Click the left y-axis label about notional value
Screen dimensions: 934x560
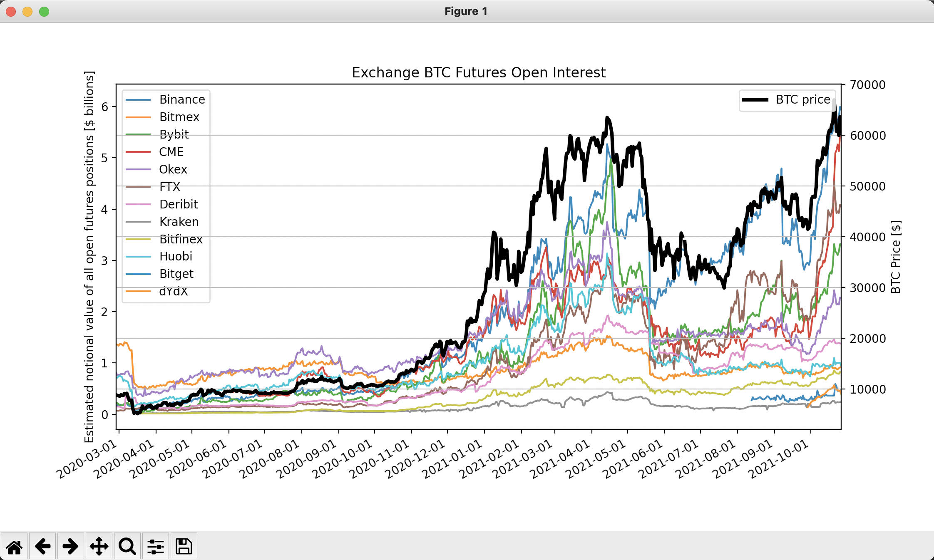[x=89, y=257]
